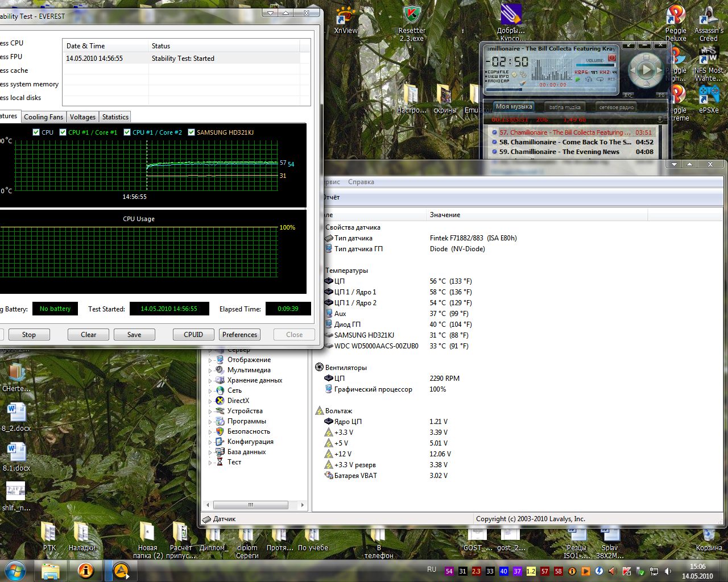
Task: Uncheck the CPU temperature graph checkbox
Action: 36,132
